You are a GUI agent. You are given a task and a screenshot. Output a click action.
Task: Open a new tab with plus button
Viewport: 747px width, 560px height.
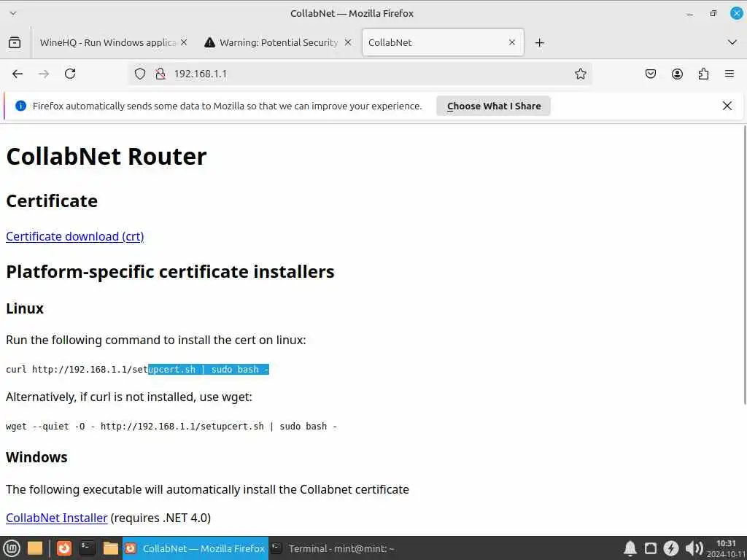(539, 43)
